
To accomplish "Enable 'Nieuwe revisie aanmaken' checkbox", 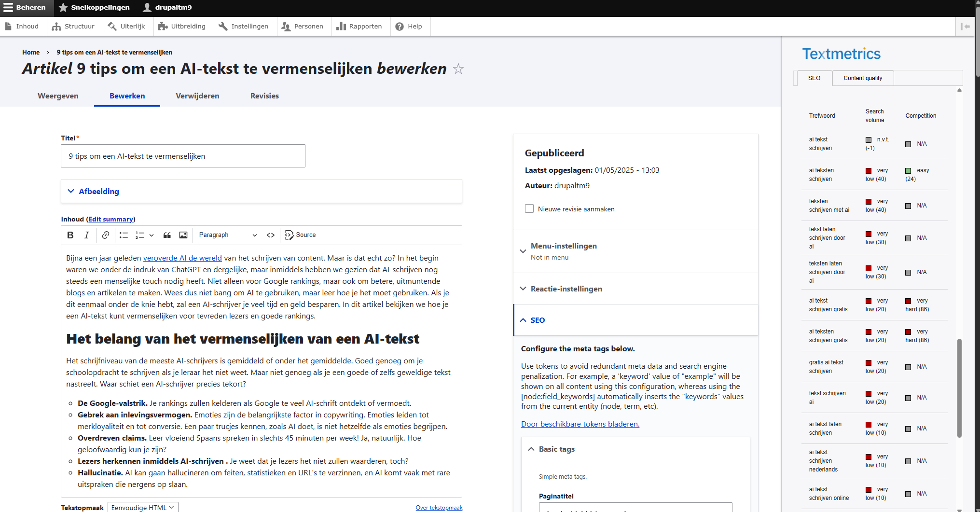I will point(529,208).
